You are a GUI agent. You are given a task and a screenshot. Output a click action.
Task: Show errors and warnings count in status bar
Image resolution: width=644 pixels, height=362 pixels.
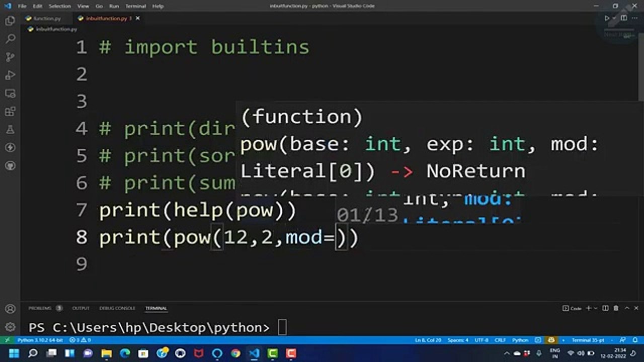pos(80,340)
